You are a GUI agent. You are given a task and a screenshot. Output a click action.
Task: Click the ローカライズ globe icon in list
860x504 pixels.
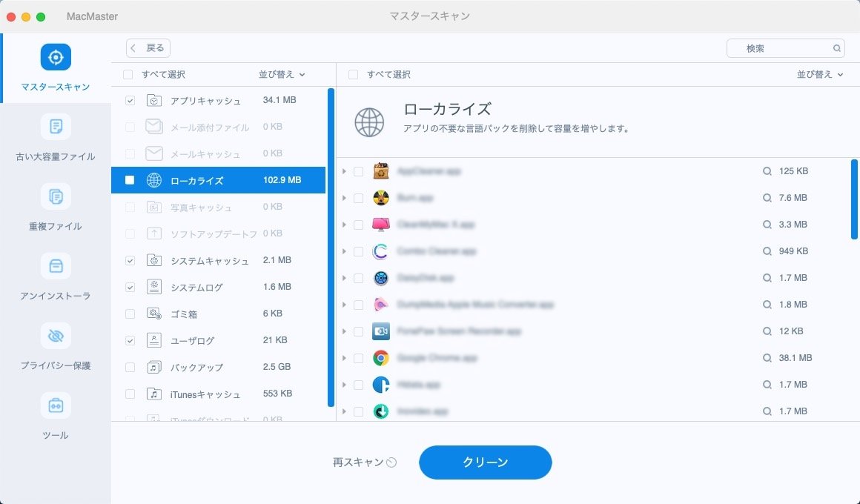click(154, 180)
